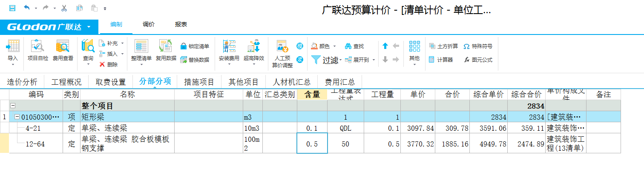Viewport: 644px width, 178px height.
Task: Click the 含量 cell showing 0.5
Action: pos(312,143)
